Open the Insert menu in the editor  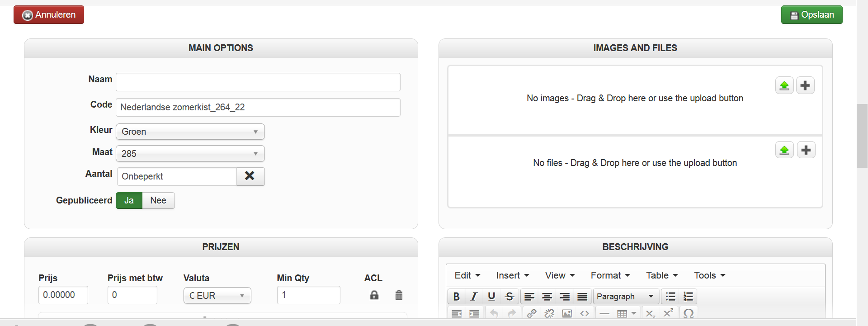click(x=512, y=275)
